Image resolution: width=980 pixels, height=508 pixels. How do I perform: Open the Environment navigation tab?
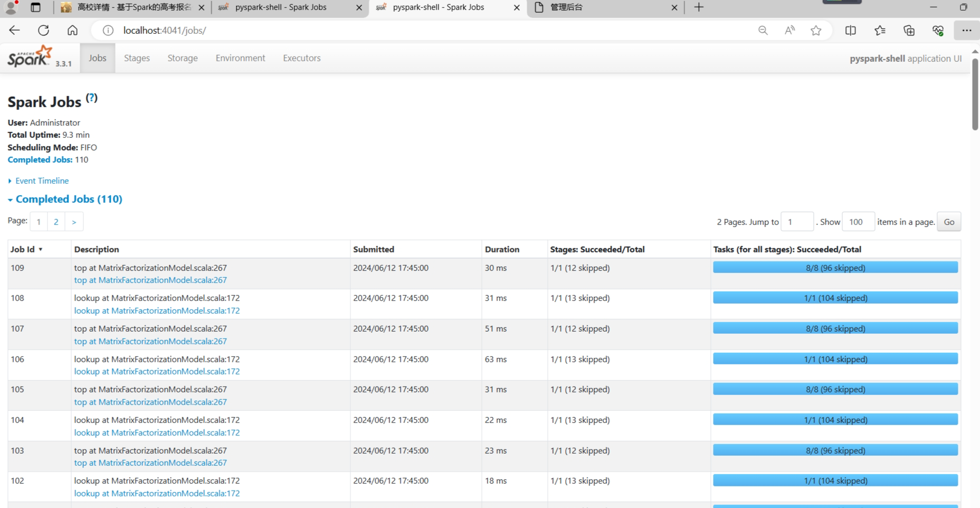pos(240,58)
